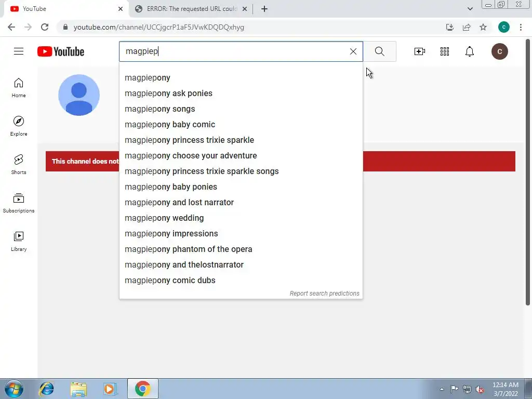Click the address bar URL

pos(159,27)
